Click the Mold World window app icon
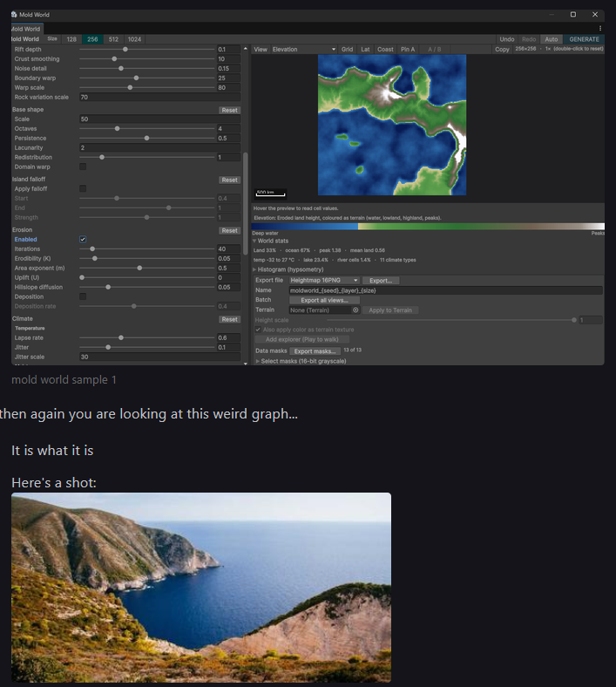The width and height of the screenshot is (616, 687). pos(15,15)
